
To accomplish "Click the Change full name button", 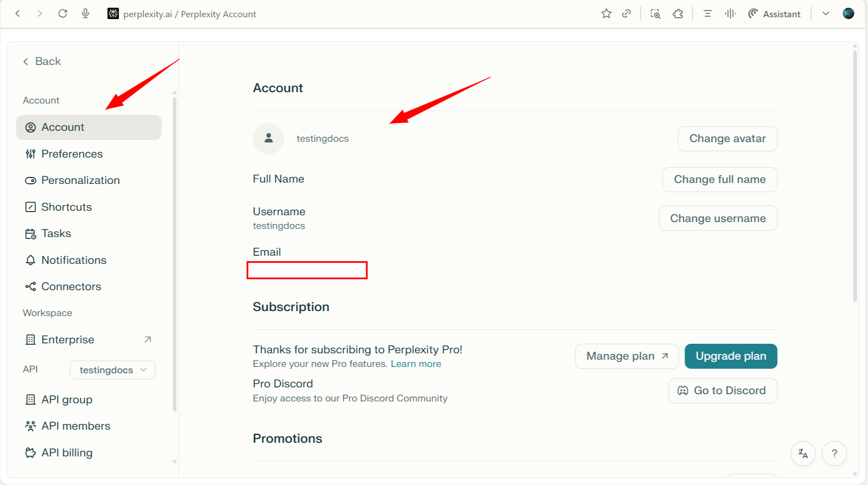I will pyautogui.click(x=719, y=179).
